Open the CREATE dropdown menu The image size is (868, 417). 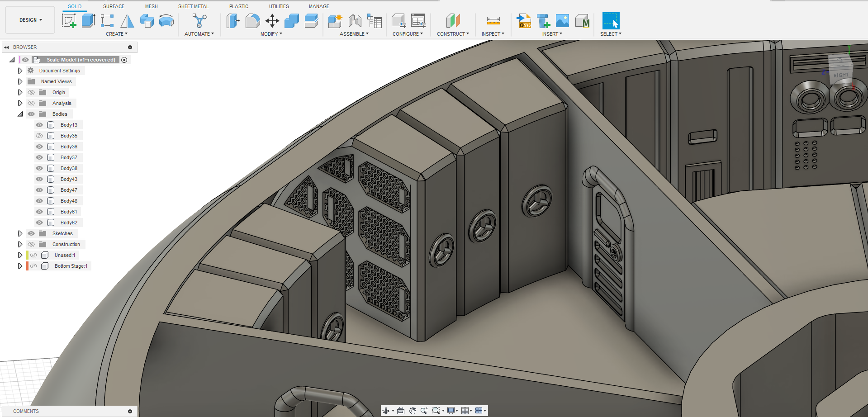(117, 34)
